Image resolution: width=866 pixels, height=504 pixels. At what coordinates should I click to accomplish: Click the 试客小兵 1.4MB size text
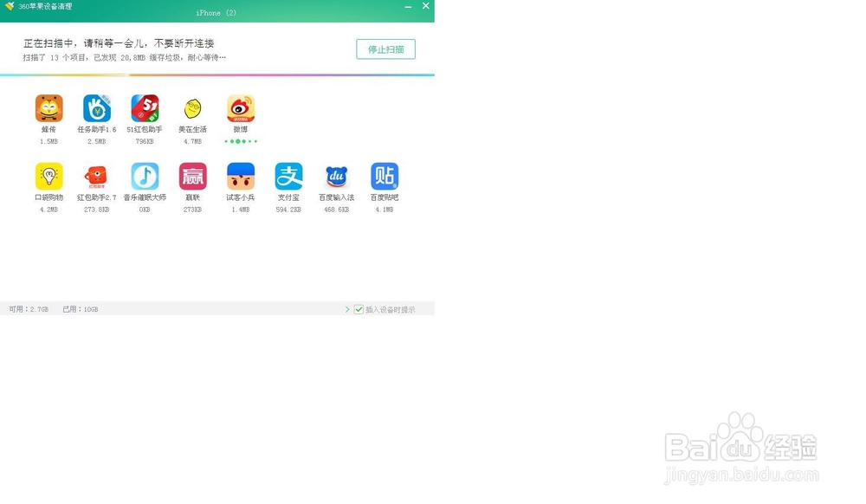click(241, 210)
